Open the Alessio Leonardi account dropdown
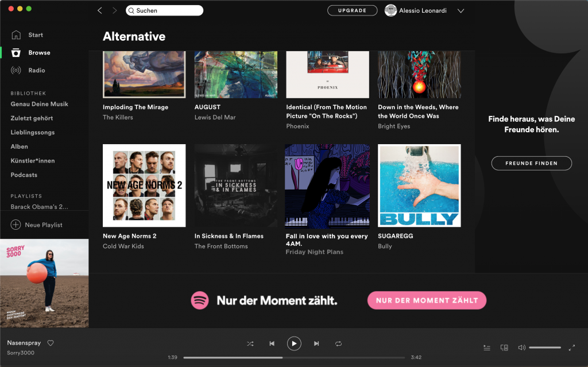Viewport: 588px width, 367px height. (x=461, y=10)
